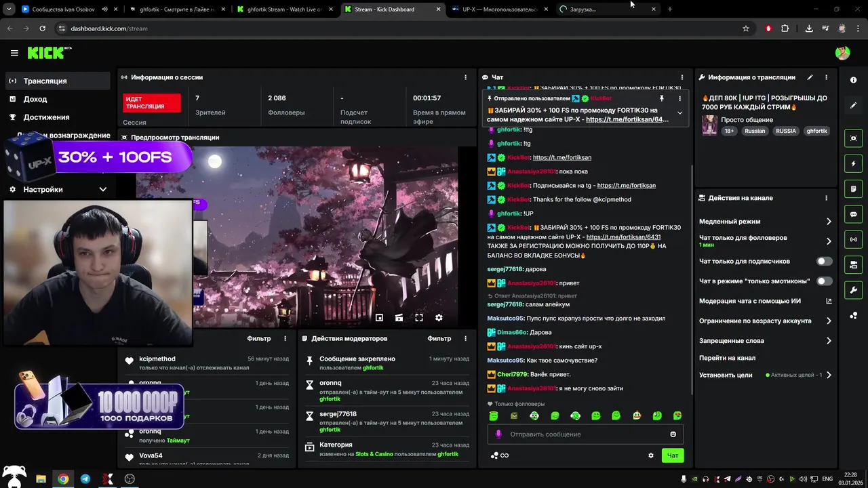Open the browser extensions puzzle icon

coord(785,28)
